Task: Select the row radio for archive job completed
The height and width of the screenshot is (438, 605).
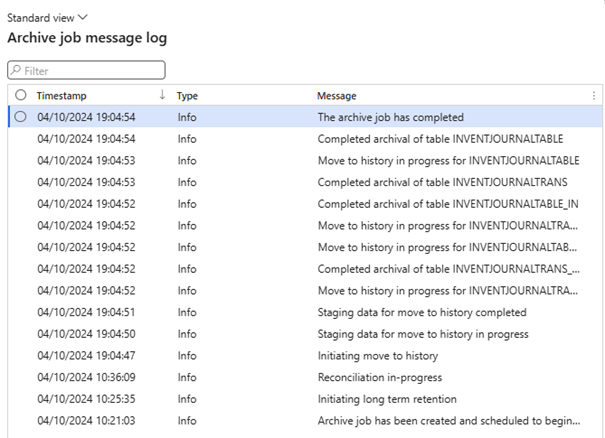Action: click(21, 117)
